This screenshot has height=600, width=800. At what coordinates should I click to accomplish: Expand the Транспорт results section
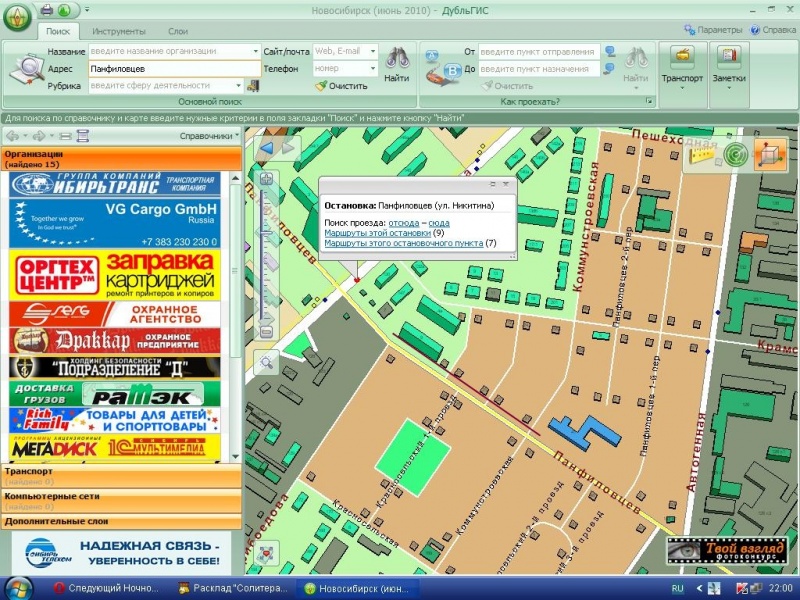click(x=121, y=476)
